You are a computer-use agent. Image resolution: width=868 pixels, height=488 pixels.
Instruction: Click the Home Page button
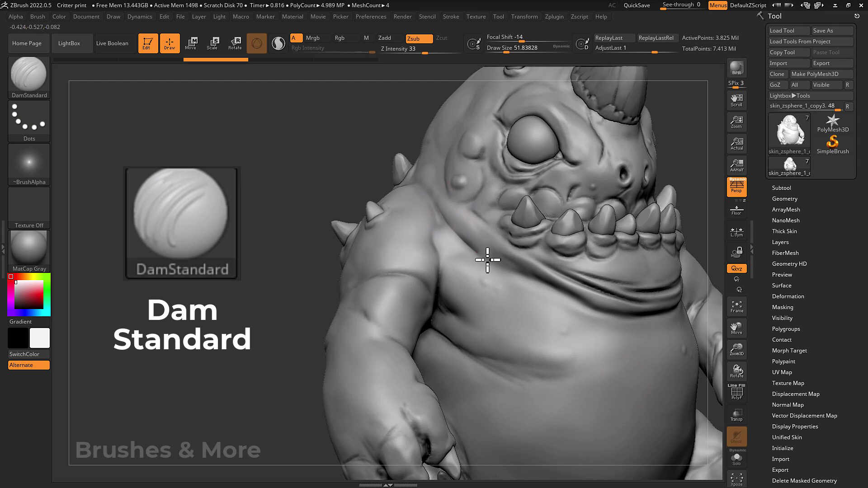[x=29, y=43]
